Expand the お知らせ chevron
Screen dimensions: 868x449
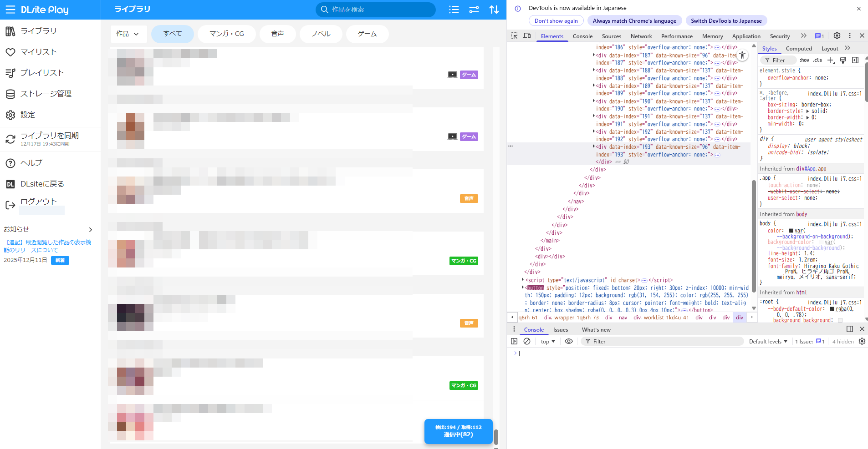click(90, 230)
